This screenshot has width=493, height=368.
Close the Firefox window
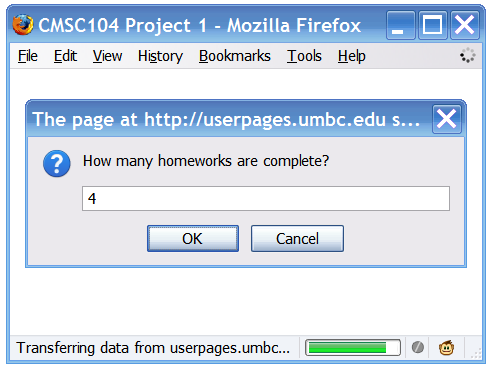(465, 25)
